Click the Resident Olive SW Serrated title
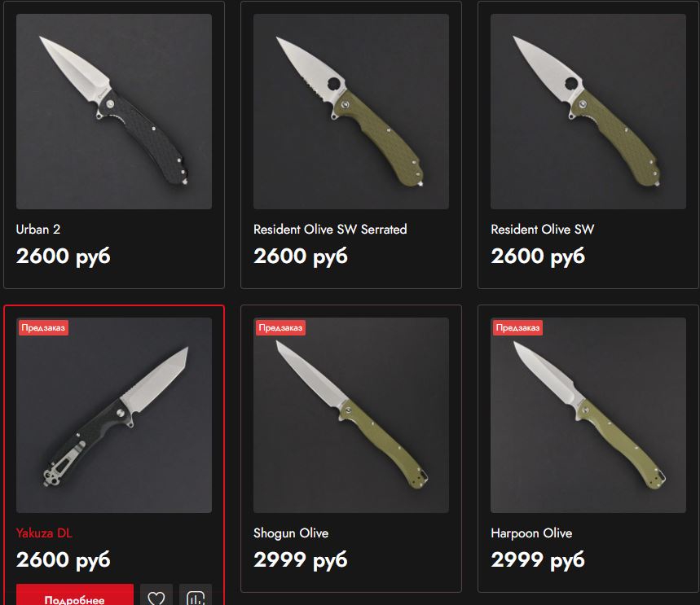 (330, 230)
